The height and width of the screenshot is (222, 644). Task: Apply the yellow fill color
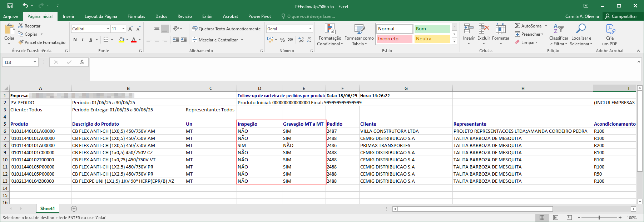[122, 40]
